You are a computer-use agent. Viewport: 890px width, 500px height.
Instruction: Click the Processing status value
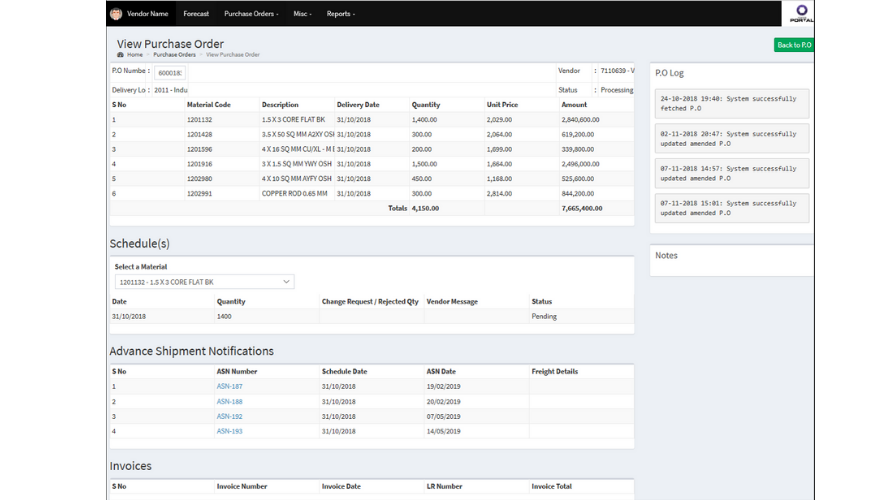[x=617, y=90]
